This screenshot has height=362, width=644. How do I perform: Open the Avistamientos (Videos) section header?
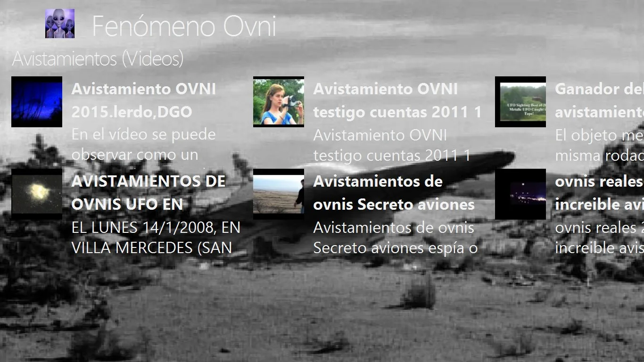click(98, 59)
